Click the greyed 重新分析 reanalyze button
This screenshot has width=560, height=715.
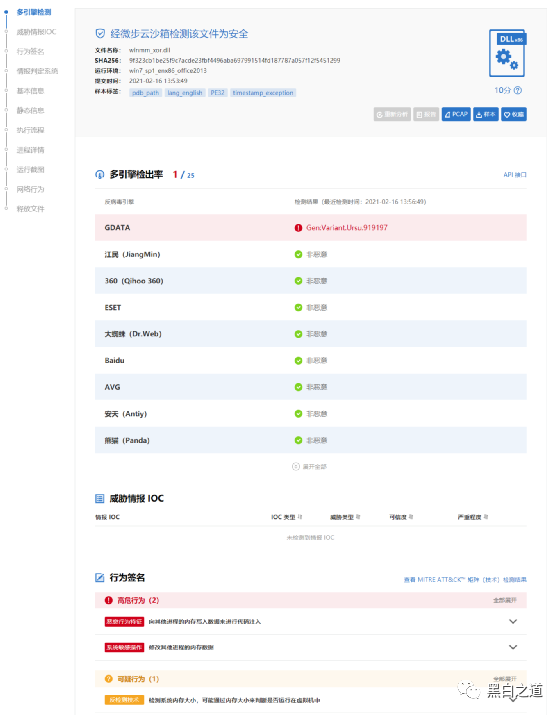[x=392, y=114]
